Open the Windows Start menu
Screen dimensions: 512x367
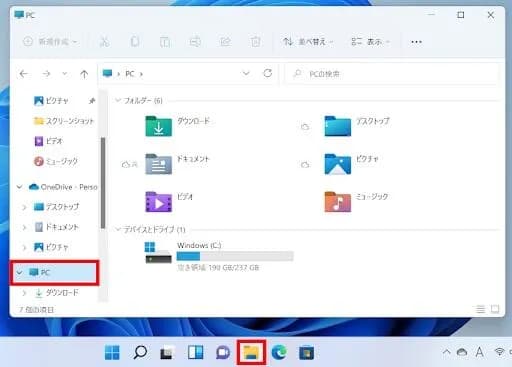point(112,352)
